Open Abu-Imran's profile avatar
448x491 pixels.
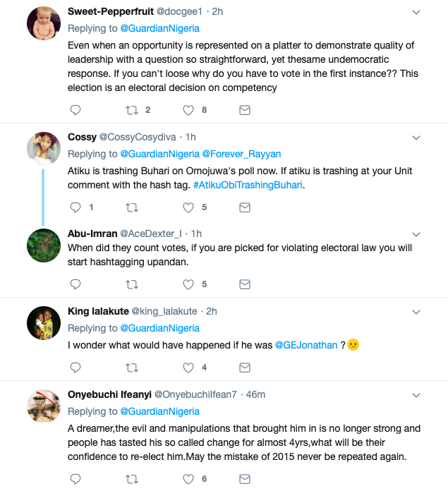tap(43, 246)
